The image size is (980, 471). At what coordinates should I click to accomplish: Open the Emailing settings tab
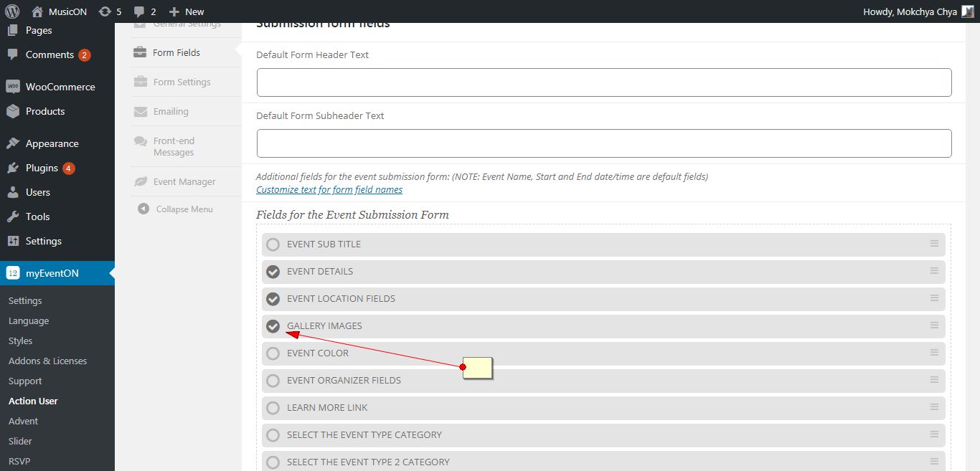[171, 111]
